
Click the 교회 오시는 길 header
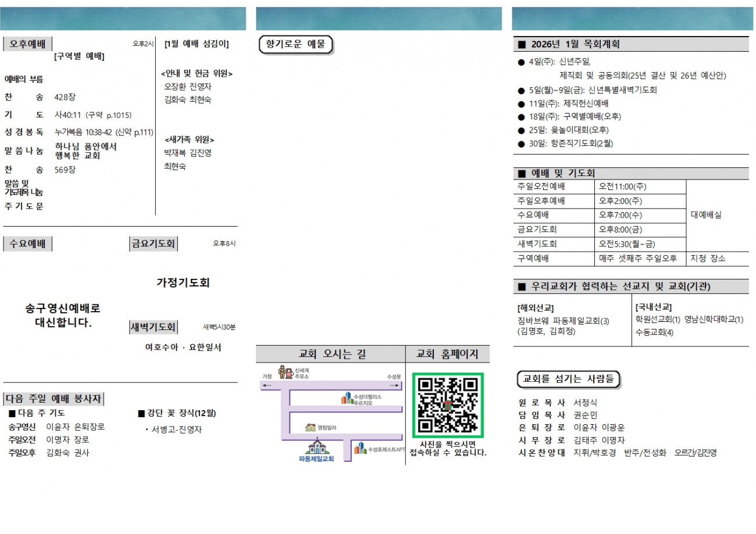pos(331,354)
